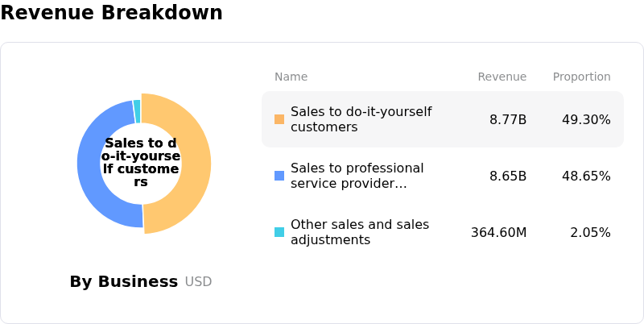Select the Other sales and sales adjustments row
This screenshot has height=324, width=644.
tap(443, 232)
